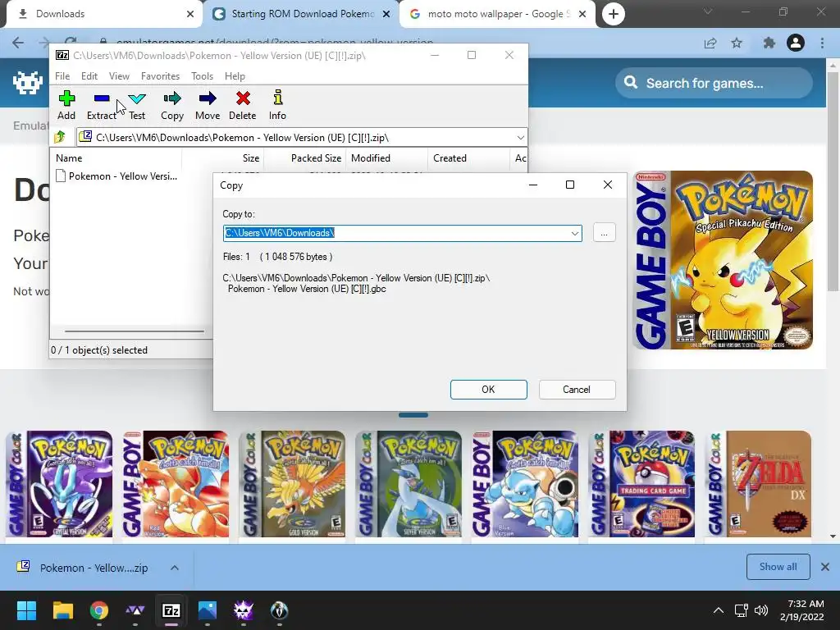Share this page from the address bar
Screen dimensions: 840x630
(710, 43)
